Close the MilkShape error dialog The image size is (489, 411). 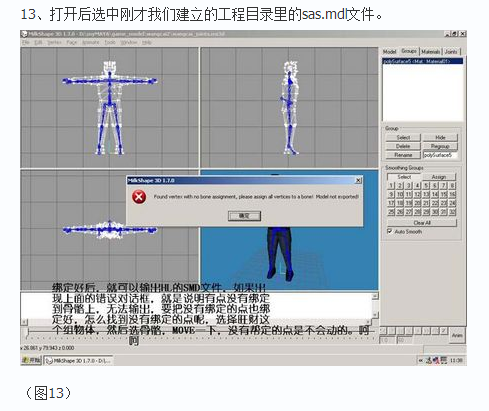tap(358, 180)
